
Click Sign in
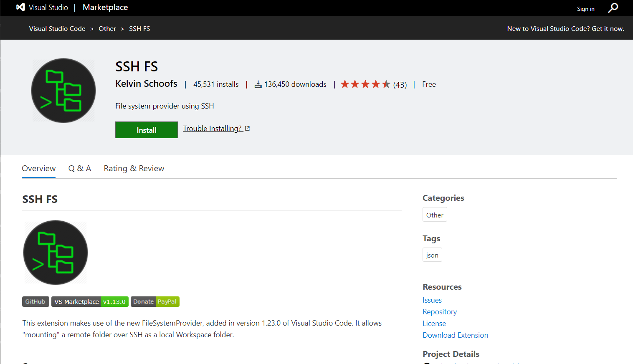coord(585,9)
